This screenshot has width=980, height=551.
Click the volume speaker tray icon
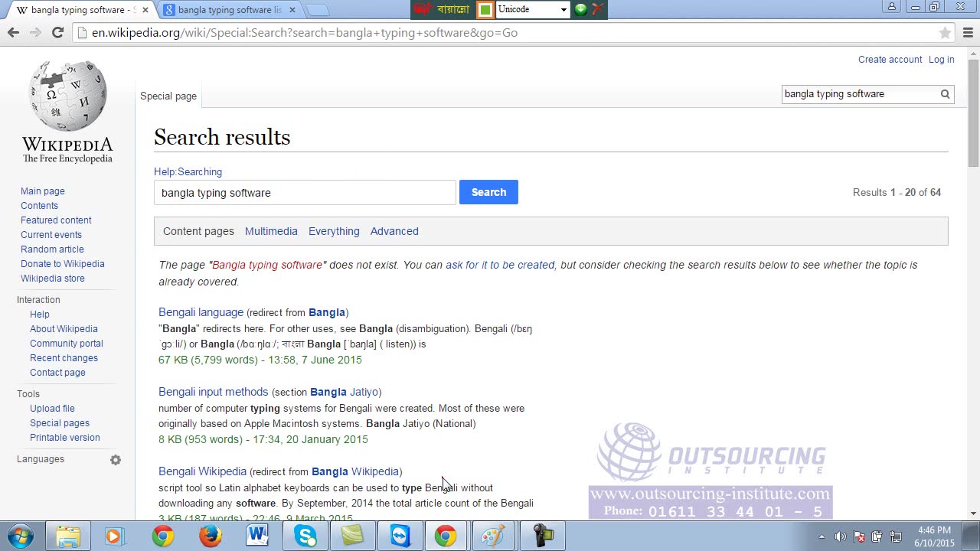840,536
